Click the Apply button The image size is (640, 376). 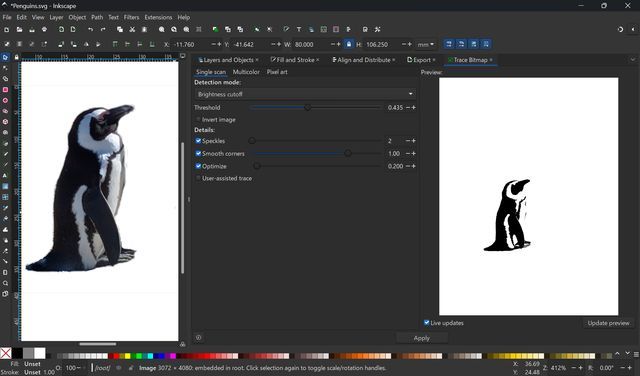pyautogui.click(x=422, y=338)
